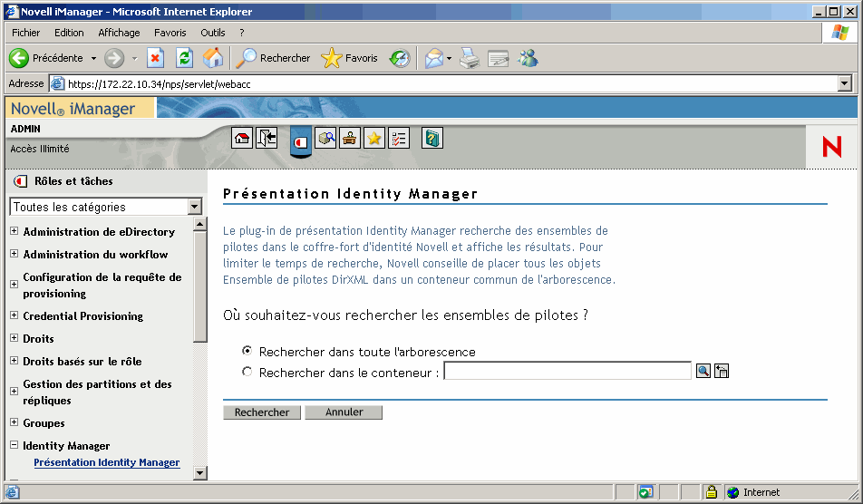Click the address bar URL field
Screen dimensions: 863x504
pyautogui.click(x=443, y=83)
